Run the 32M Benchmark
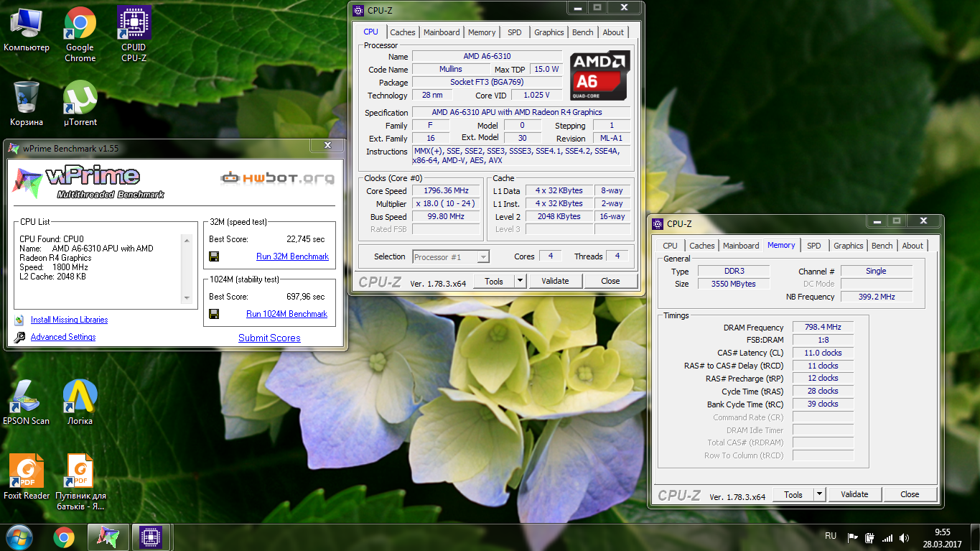 click(x=292, y=256)
